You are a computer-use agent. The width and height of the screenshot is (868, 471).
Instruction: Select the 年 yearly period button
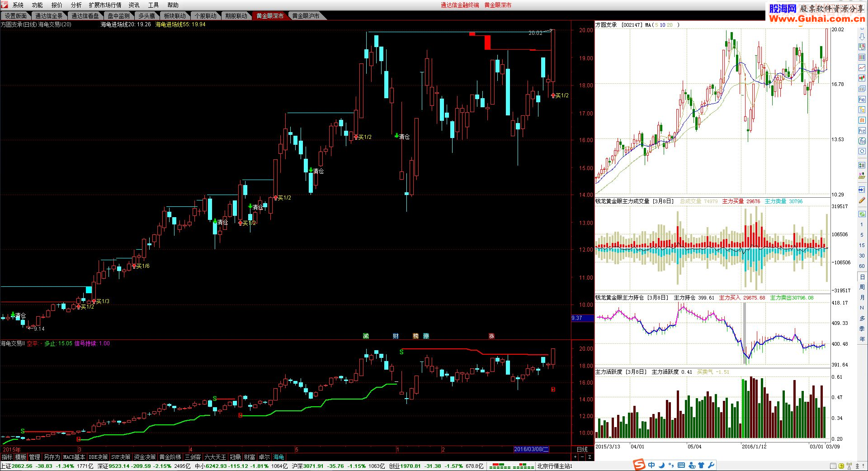tap(862, 339)
